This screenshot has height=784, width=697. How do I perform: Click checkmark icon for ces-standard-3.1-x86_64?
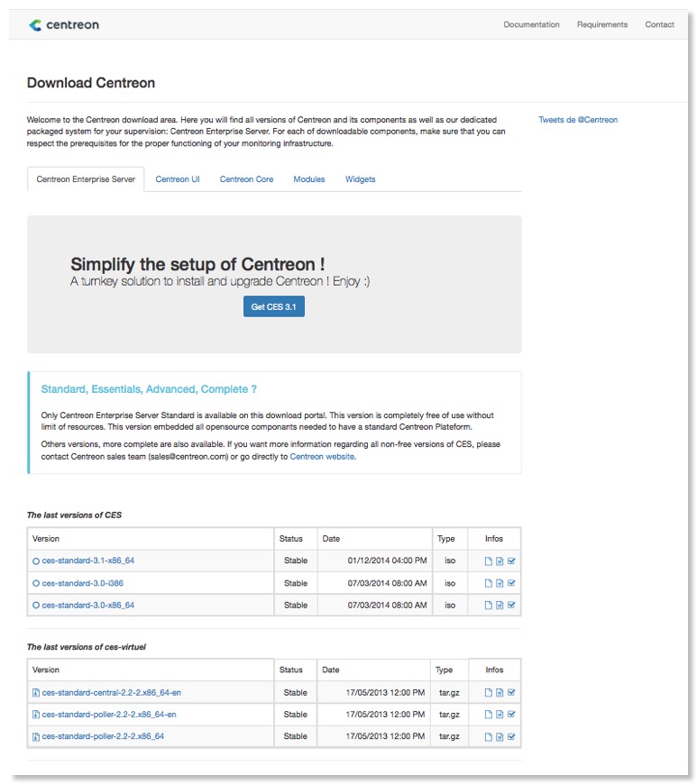click(511, 561)
